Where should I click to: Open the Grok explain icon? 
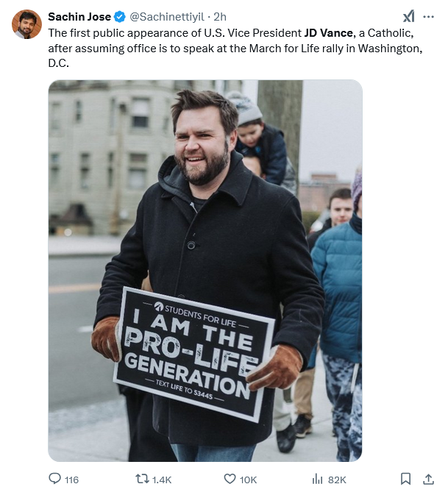point(408,16)
